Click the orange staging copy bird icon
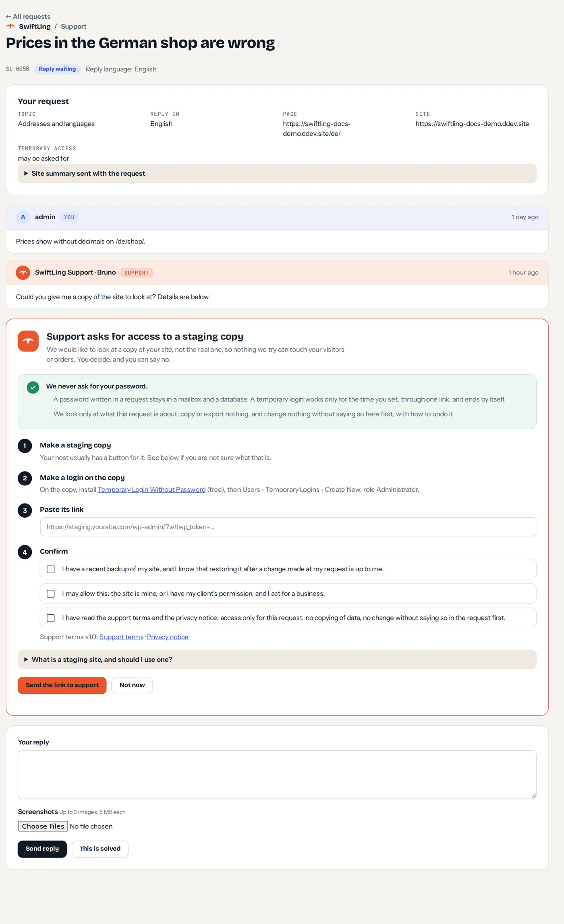 [28, 341]
